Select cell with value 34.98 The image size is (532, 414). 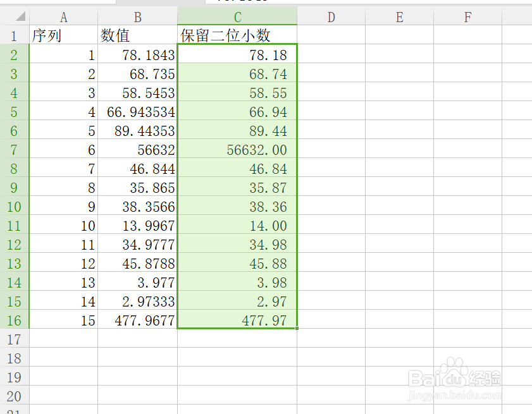click(237, 243)
